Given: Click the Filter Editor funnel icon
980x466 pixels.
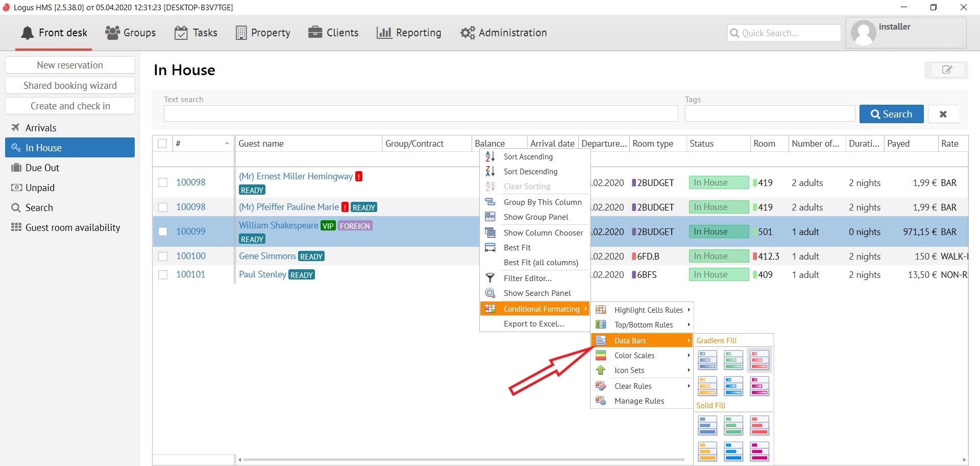Looking at the screenshot, I should coord(490,278).
